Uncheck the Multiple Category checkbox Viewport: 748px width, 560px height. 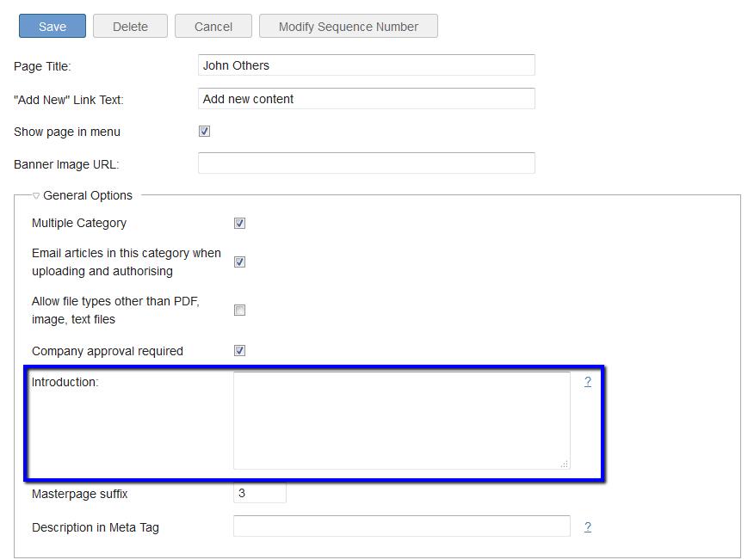pyautogui.click(x=239, y=223)
